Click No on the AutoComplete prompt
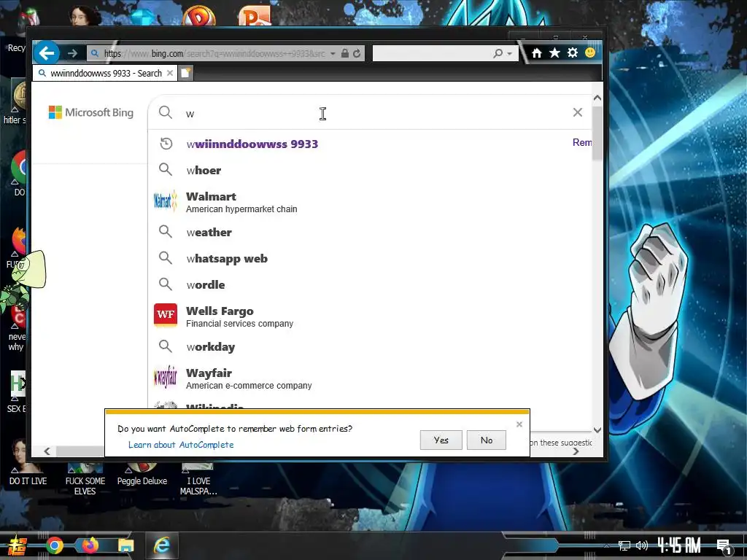 coord(487,440)
